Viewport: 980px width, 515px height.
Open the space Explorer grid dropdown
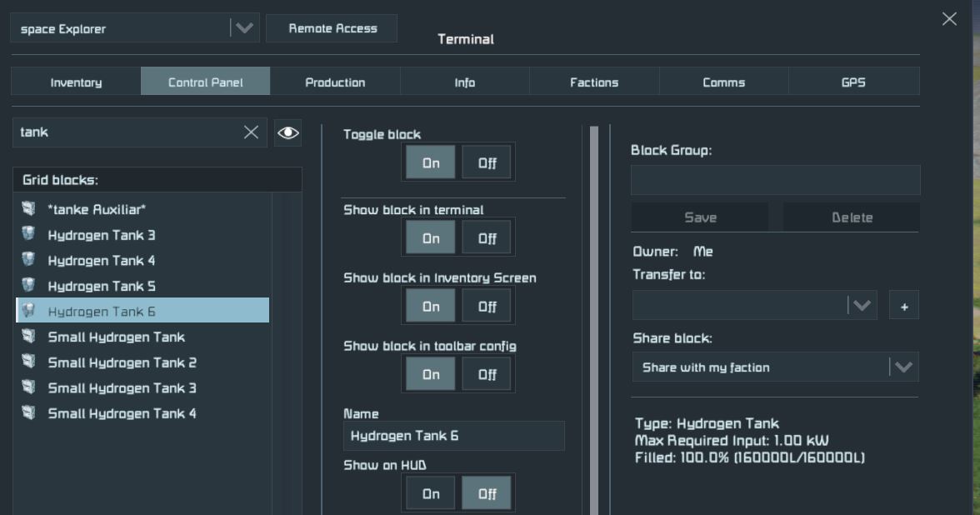point(243,28)
